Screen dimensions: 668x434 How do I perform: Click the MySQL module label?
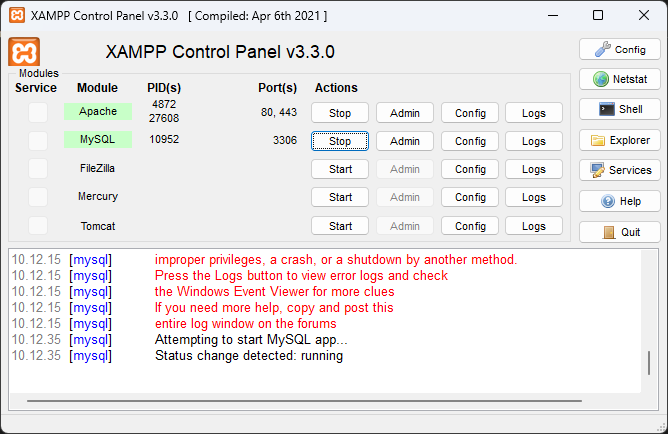[98, 139]
